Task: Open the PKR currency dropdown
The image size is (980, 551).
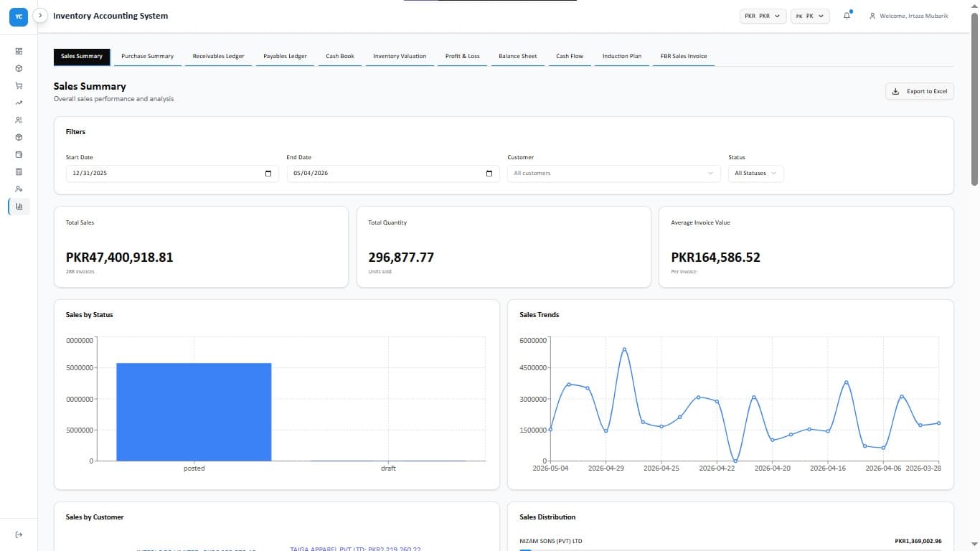Action: (x=763, y=16)
